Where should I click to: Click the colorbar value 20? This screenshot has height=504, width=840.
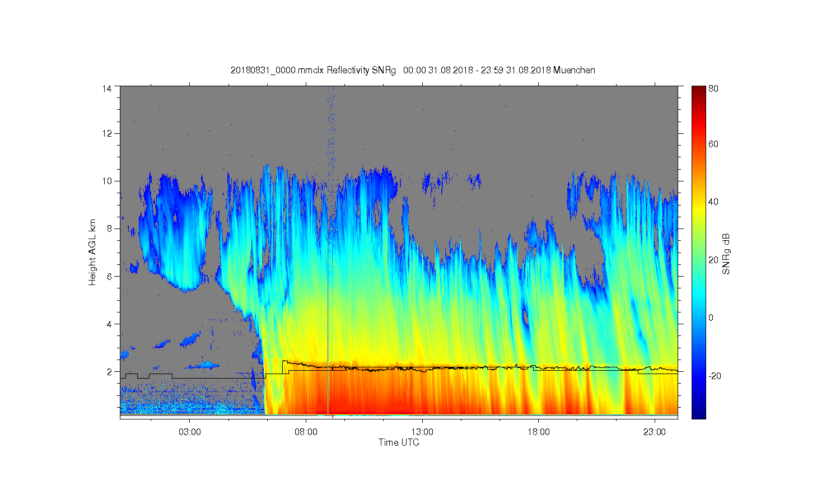[x=713, y=260]
